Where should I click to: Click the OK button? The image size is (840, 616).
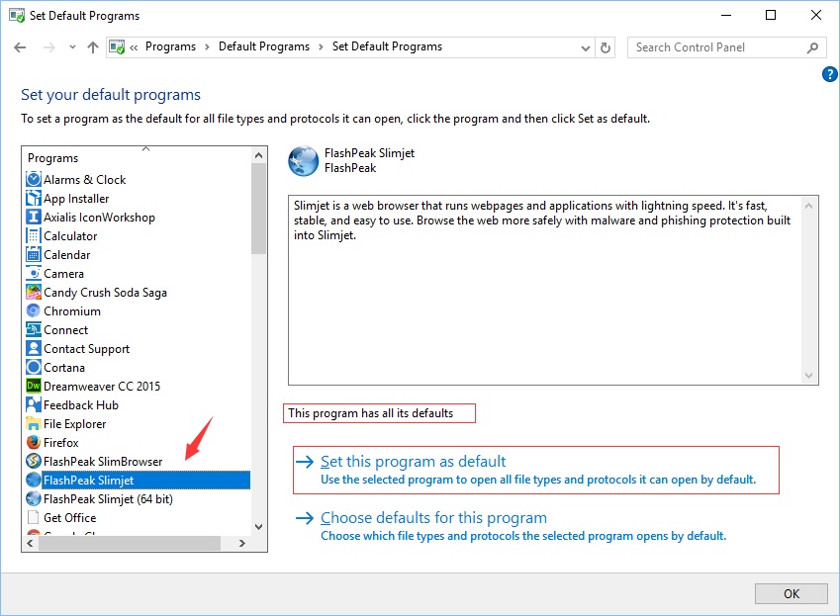click(x=792, y=593)
